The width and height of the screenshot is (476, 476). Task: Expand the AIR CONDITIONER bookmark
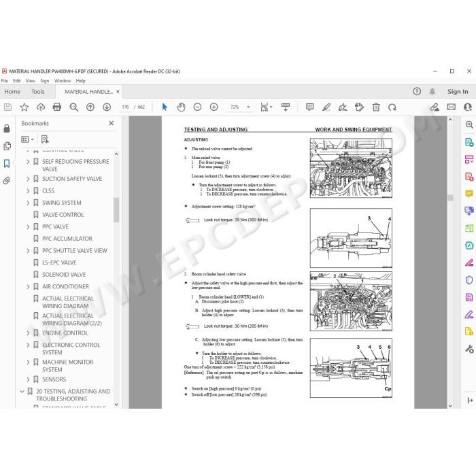click(x=28, y=286)
